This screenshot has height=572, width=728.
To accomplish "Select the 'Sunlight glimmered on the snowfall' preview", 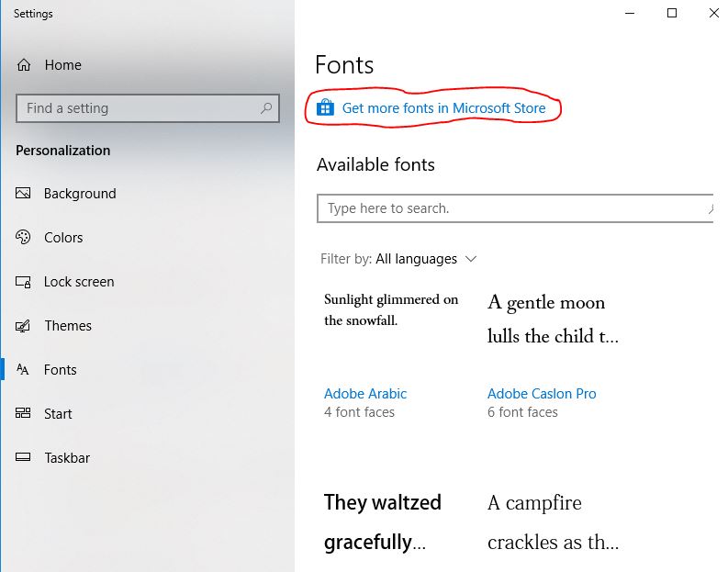I will (391, 309).
